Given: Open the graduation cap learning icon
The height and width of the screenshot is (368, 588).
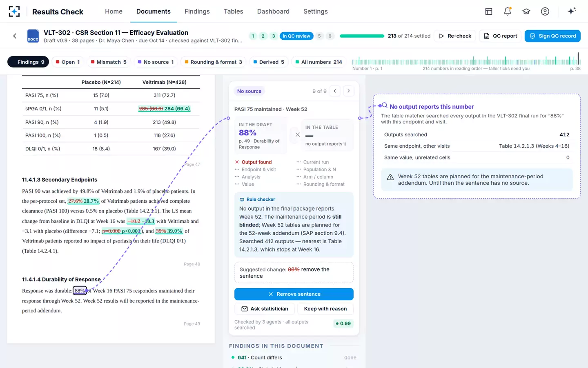Looking at the screenshot, I should click(526, 11).
